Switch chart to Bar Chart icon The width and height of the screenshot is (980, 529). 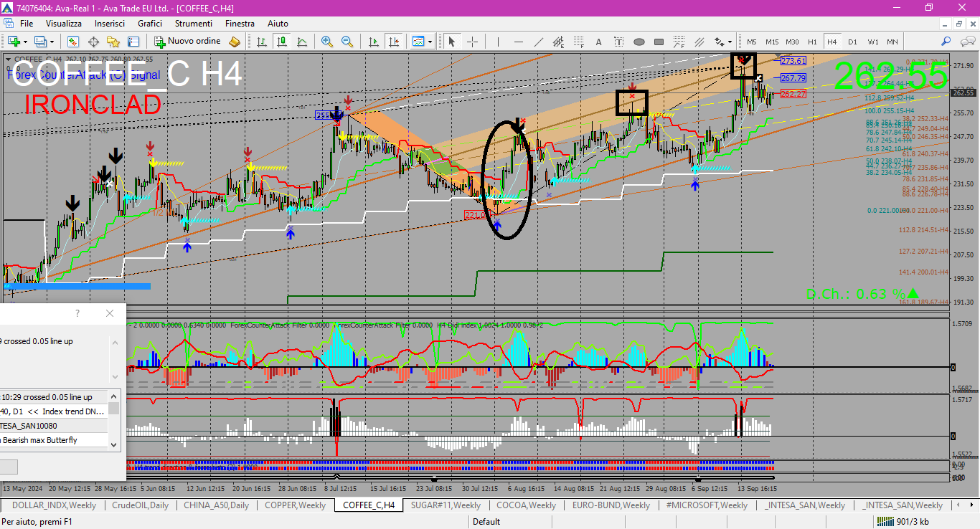[x=263, y=42]
